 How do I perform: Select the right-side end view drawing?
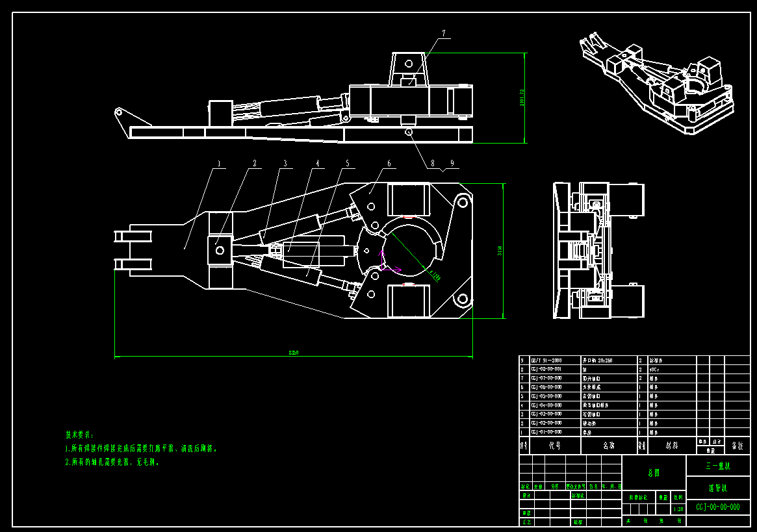pos(598,251)
